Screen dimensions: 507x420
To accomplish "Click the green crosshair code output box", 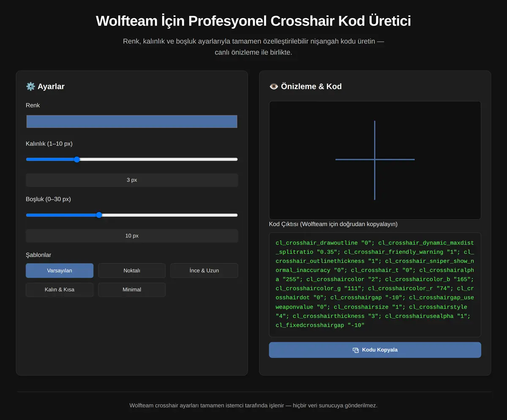I will click(x=375, y=285).
